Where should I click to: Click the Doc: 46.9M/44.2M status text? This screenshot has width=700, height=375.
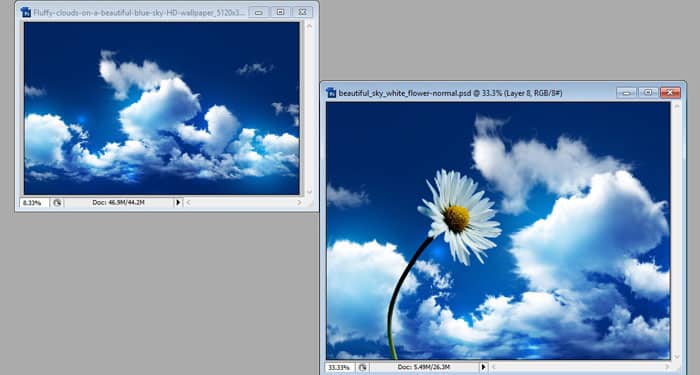point(118,203)
